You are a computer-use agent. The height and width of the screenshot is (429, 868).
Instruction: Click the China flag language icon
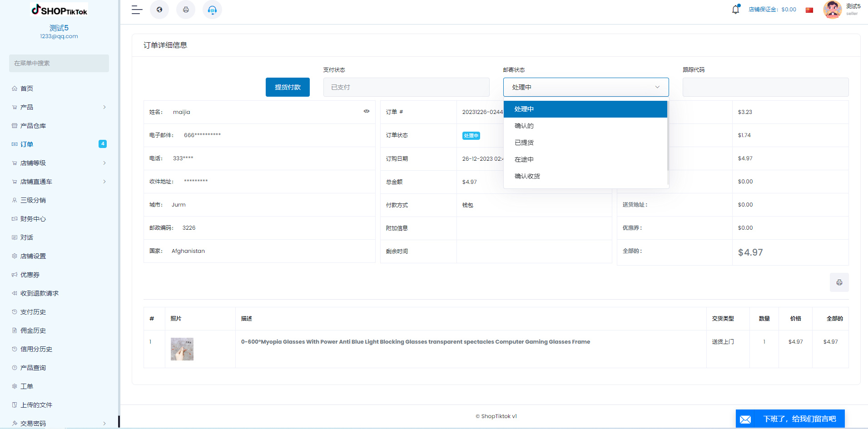click(809, 10)
